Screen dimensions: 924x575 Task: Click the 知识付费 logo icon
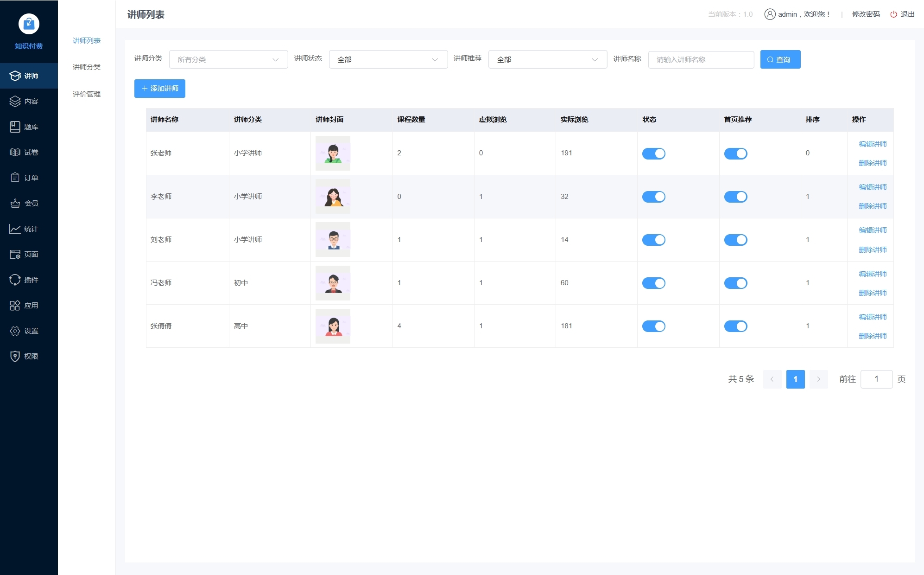pyautogui.click(x=29, y=24)
